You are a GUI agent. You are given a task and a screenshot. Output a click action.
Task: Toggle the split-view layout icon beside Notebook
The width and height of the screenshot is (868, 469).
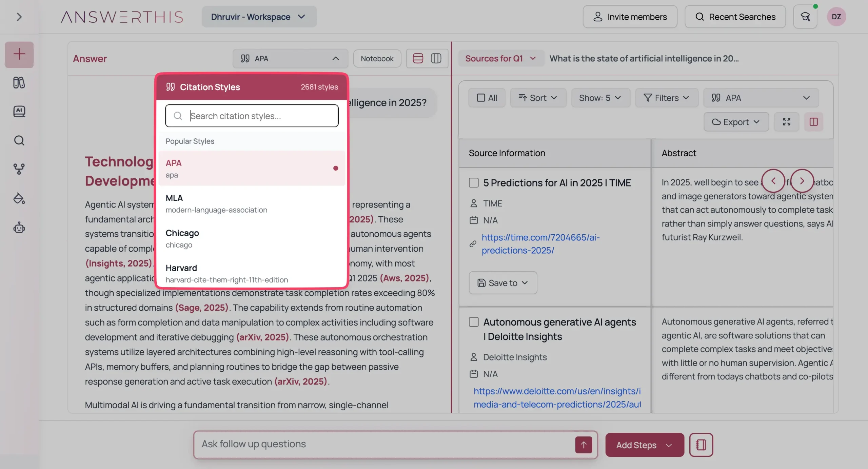tap(436, 58)
